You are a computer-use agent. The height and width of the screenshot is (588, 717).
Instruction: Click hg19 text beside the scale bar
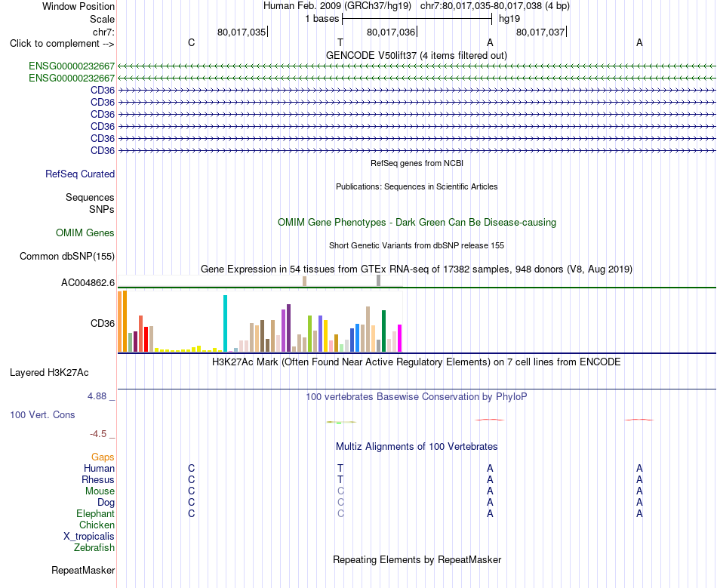click(509, 19)
